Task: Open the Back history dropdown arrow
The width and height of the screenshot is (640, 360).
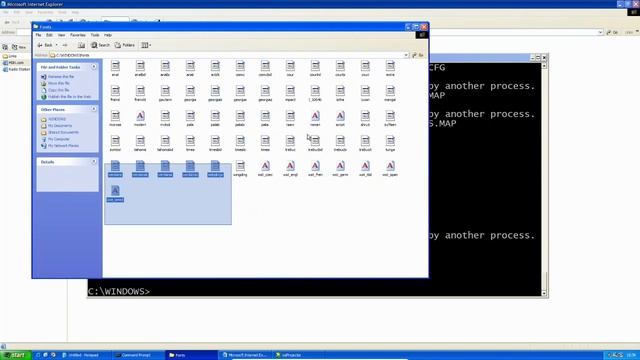Action: coord(56,45)
